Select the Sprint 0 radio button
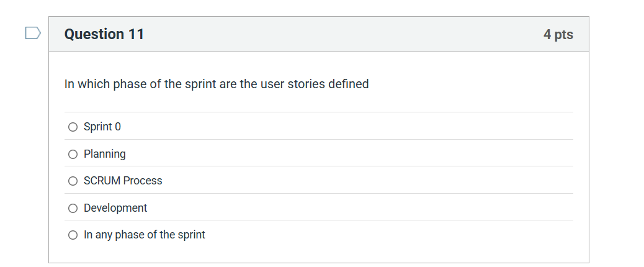Image resolution: width=644 pixels, height=267 pixels. pos(73,127)
